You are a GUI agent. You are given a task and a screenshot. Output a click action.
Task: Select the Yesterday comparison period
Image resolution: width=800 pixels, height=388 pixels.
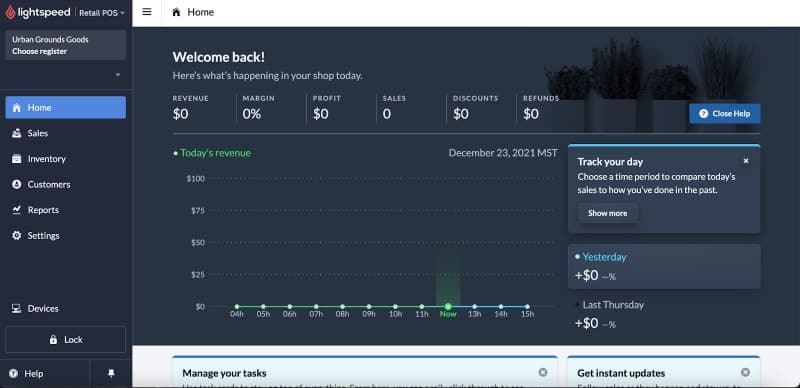coord(664,266)
